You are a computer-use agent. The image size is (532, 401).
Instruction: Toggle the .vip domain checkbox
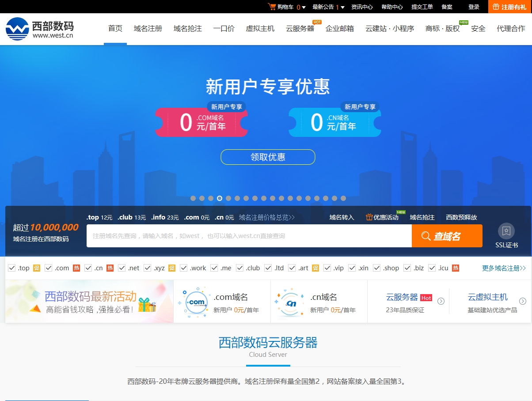tap(327, 268)
